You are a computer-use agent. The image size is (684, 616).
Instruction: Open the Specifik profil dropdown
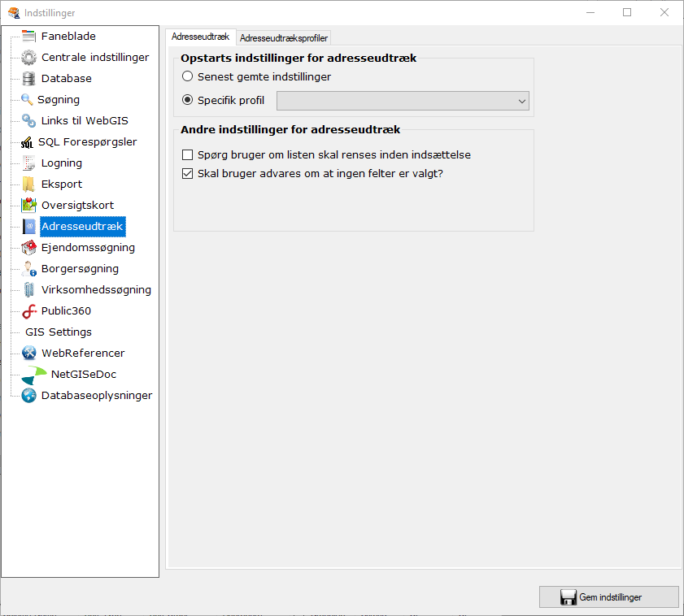coord(521,101)
